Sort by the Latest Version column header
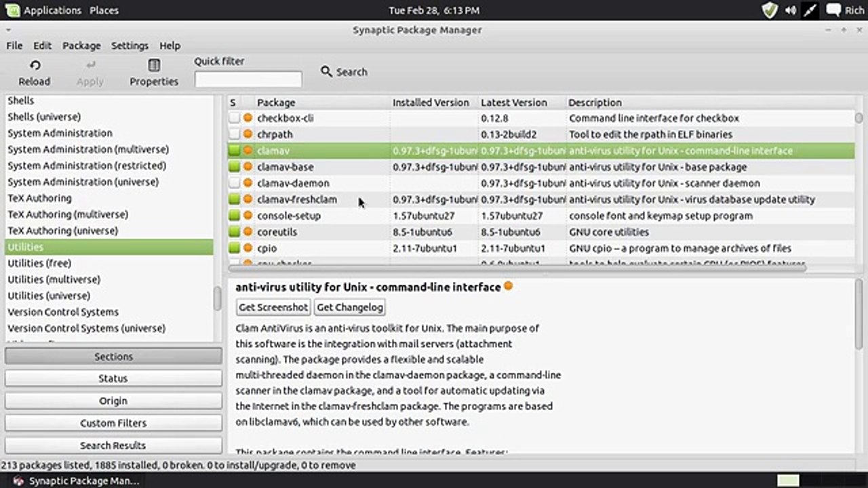The image size is (868, 488). [x=522, y=102]
